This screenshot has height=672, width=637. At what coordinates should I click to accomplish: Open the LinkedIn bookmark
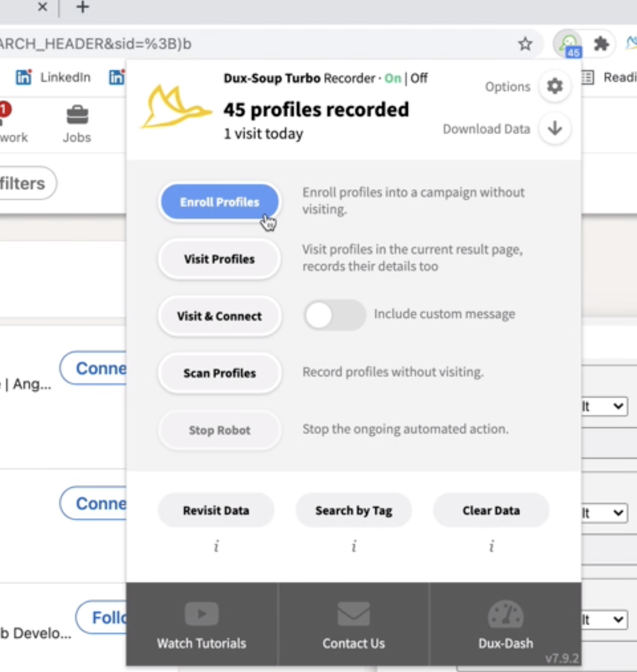[x=53, y=77]
